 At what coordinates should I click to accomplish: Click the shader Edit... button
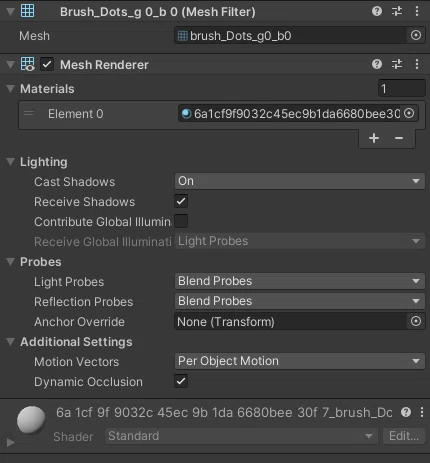[x=404, y=436]
